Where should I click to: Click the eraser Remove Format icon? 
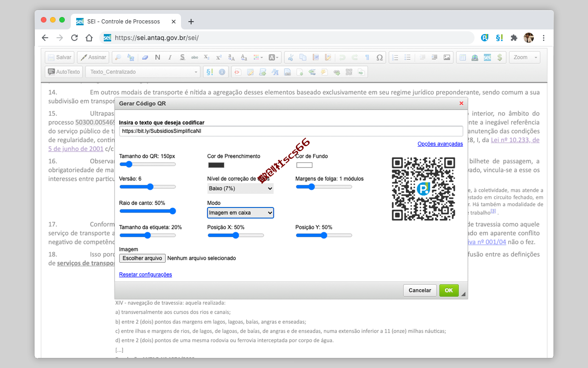[x=145, y=57]
